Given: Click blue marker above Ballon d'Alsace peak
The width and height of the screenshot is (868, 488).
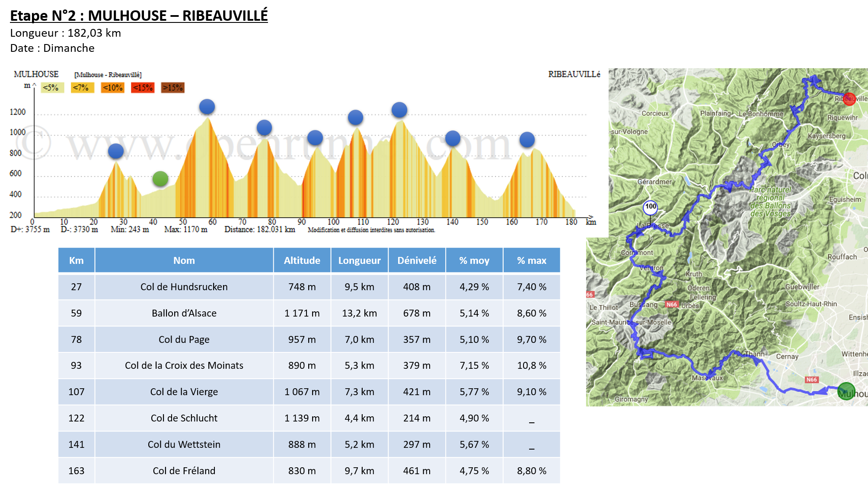Looking at the screenshot, I should click(207, 107).
